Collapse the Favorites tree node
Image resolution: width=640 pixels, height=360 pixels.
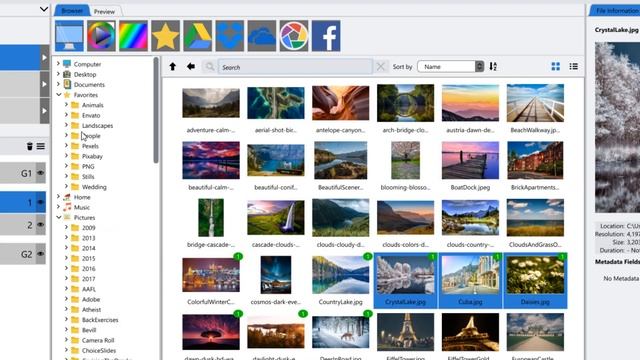pyautogui.click(x=58, y=94)
